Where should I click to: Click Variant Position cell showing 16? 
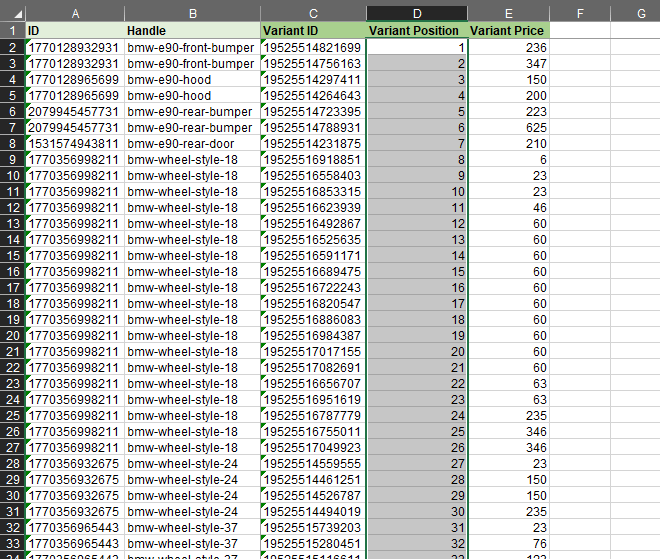pyautogui.click(x=417, y=287)
